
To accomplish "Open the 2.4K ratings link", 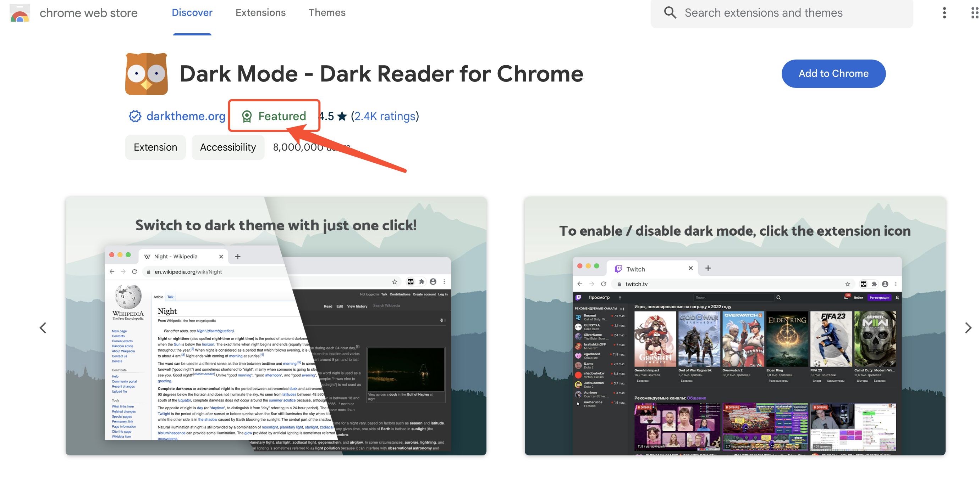I will click(x=385, y=116).
